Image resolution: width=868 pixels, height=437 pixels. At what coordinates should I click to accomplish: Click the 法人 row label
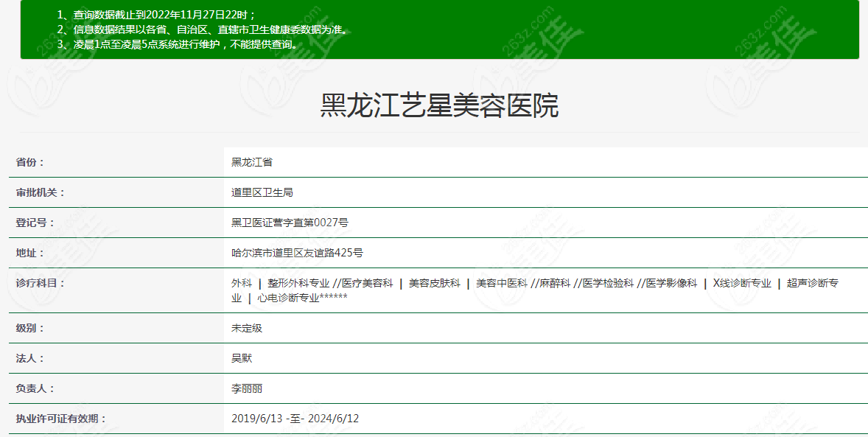pos(31,358)
